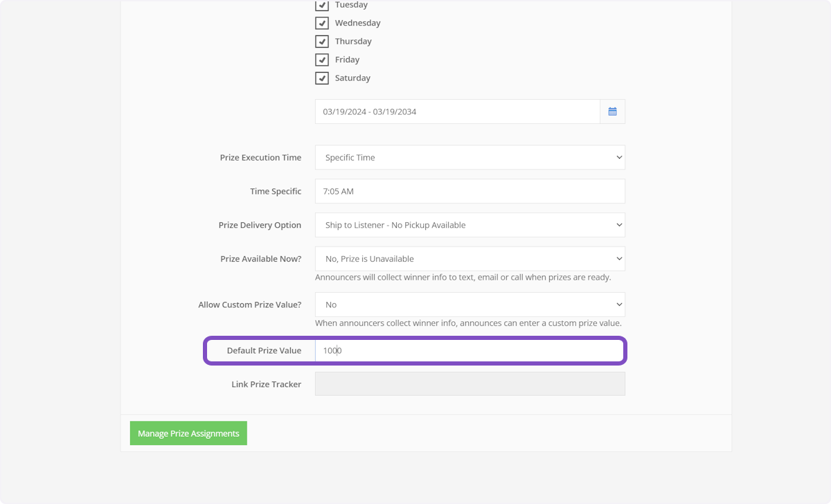The height and width of the screenshot is (504, 831).
Task: Expand the Allow Custom Prize Value dropdown
Action: pyautogui.click(x=470, y=305)
